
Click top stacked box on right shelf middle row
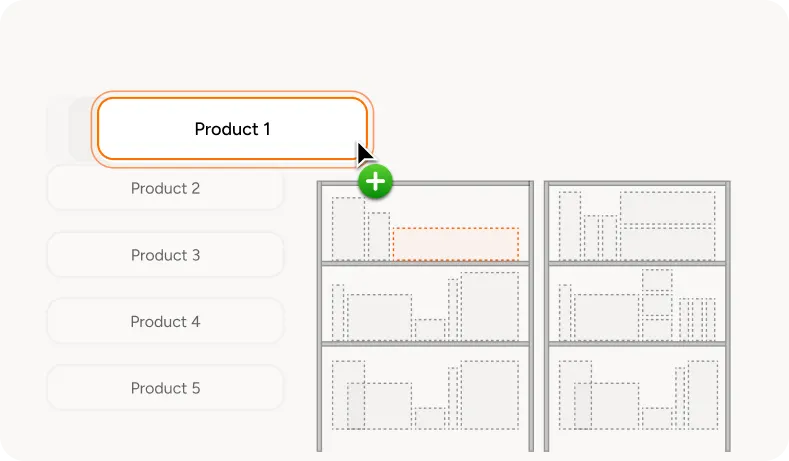657,280
